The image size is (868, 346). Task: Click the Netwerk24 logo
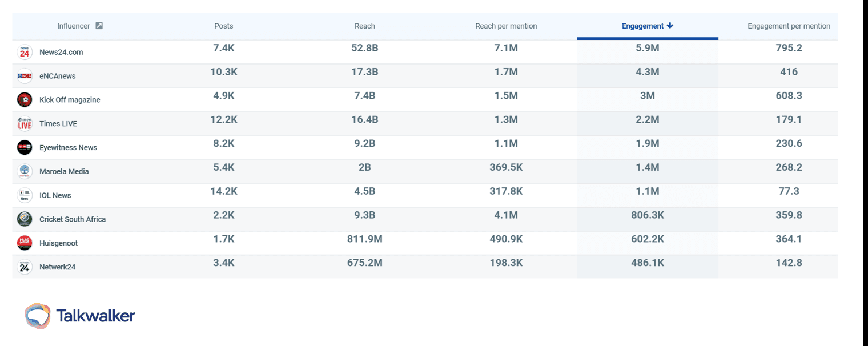[x=24, y=266]
